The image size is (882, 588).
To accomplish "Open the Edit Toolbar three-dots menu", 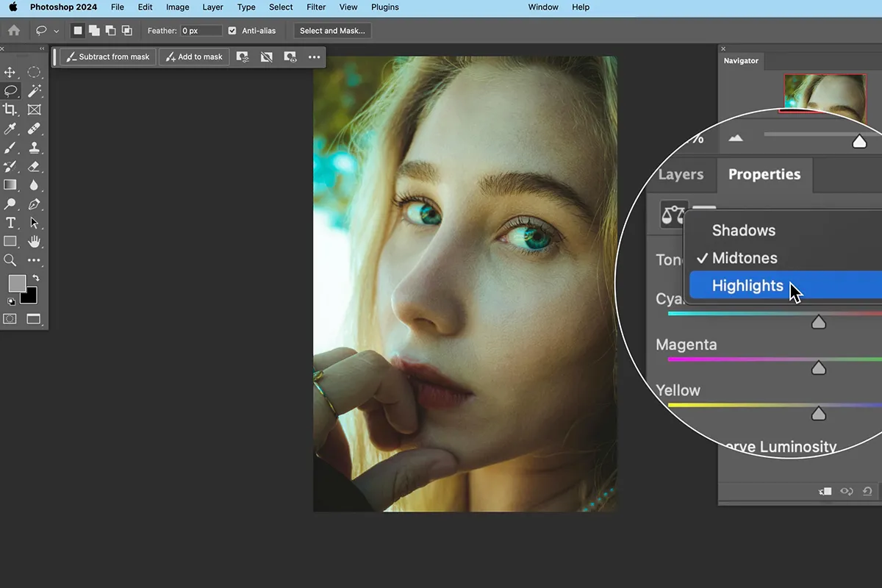I will pos(34,260).
